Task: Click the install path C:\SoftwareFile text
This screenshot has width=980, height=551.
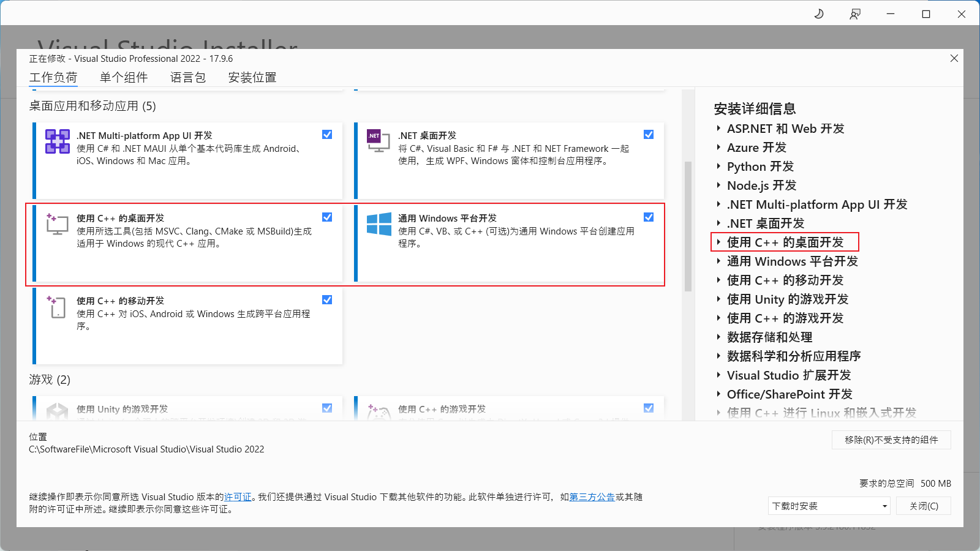Action: [146, 449]
